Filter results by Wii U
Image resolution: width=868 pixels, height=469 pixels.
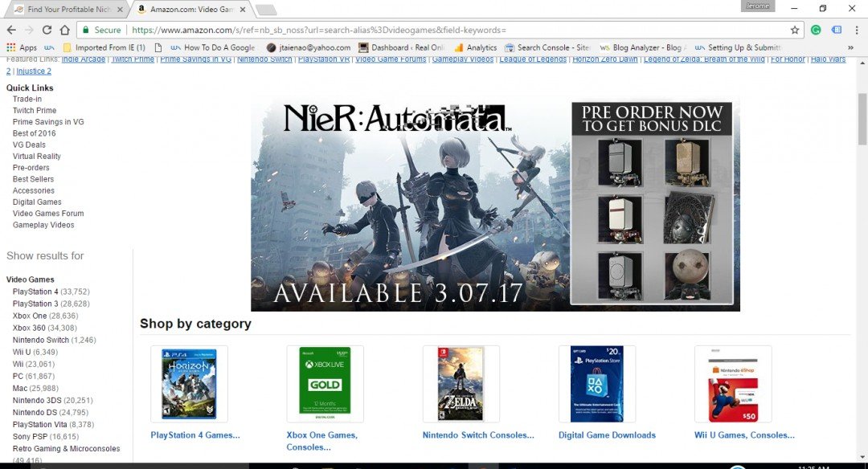tap(22, 353)
